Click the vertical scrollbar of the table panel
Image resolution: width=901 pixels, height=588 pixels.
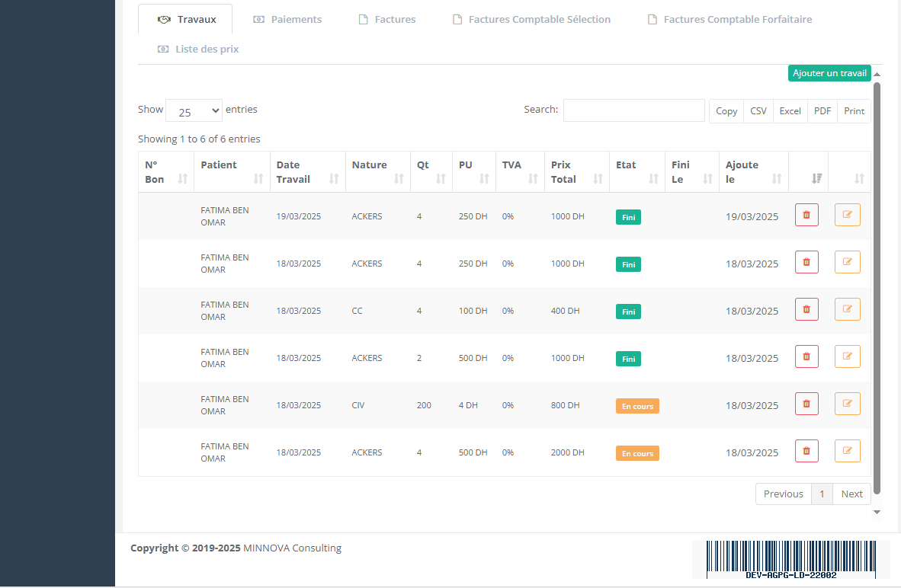[x=877, y=289]
